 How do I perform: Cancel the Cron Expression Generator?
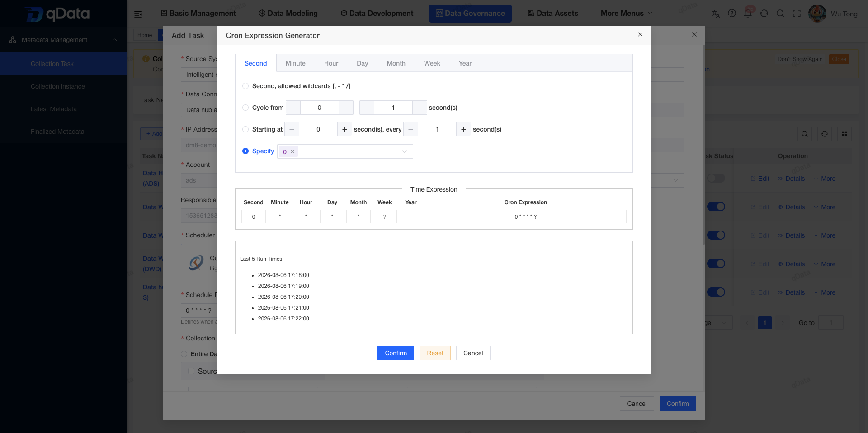[x=473, y=353]
